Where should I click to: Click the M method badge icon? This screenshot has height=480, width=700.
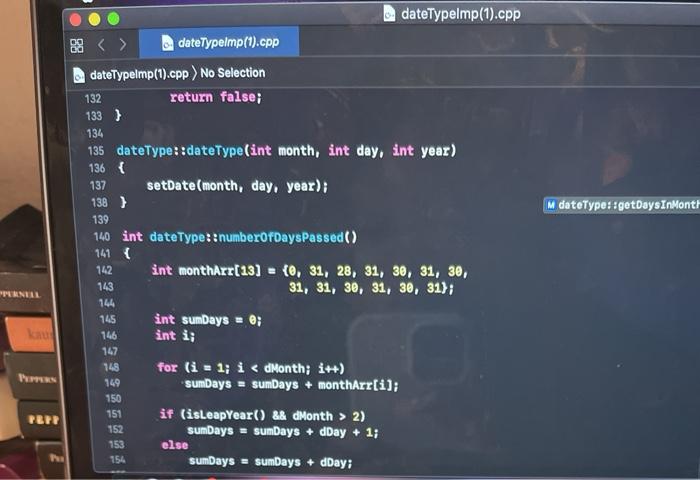click(551, 205)
